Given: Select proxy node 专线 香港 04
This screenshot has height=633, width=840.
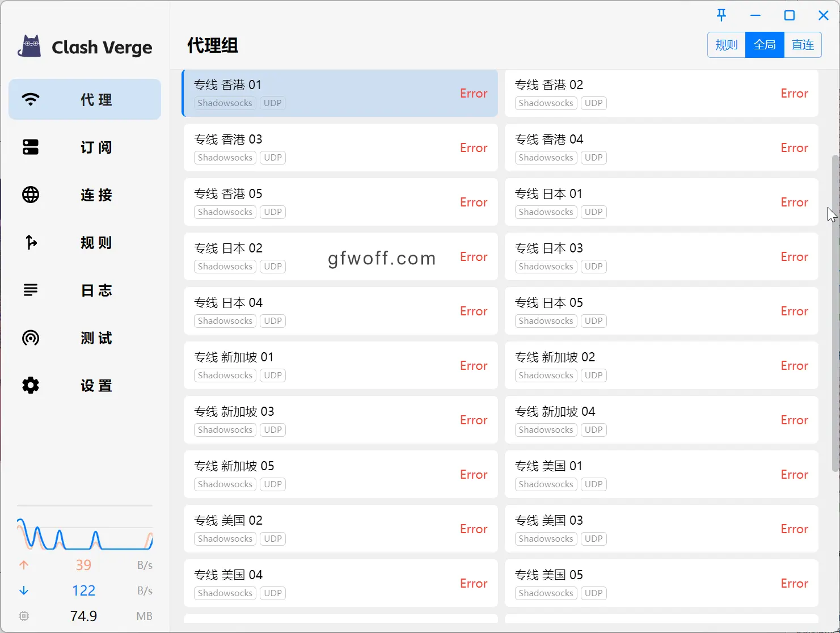Looking at the screenshot, I should pos(661,147).
